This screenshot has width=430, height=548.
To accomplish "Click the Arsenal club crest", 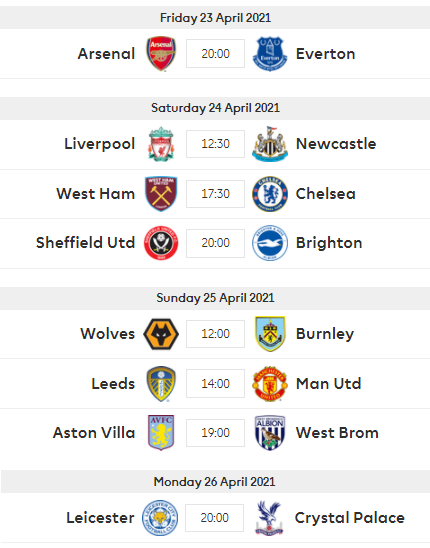I will [161, 53].
